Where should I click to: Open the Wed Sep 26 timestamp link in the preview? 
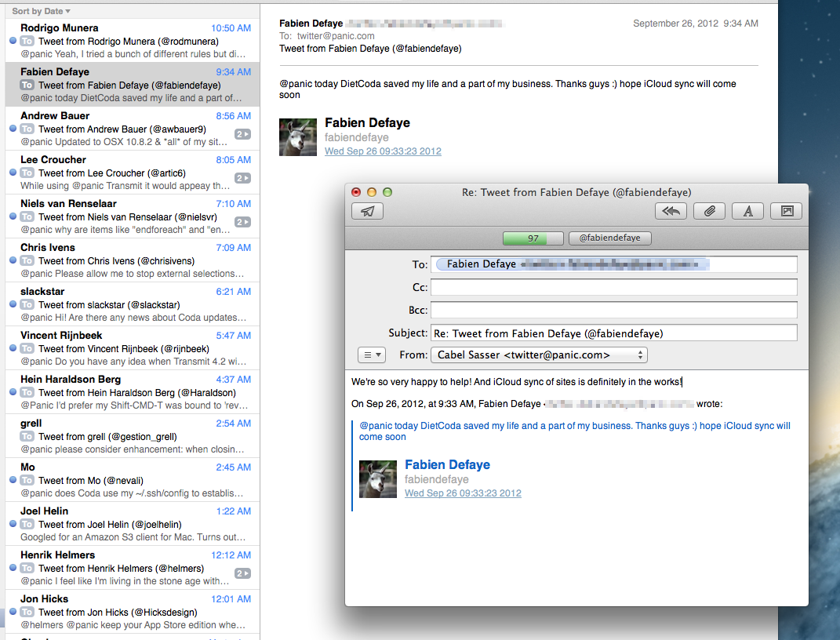pyautogui.click(x=383, y=151)
